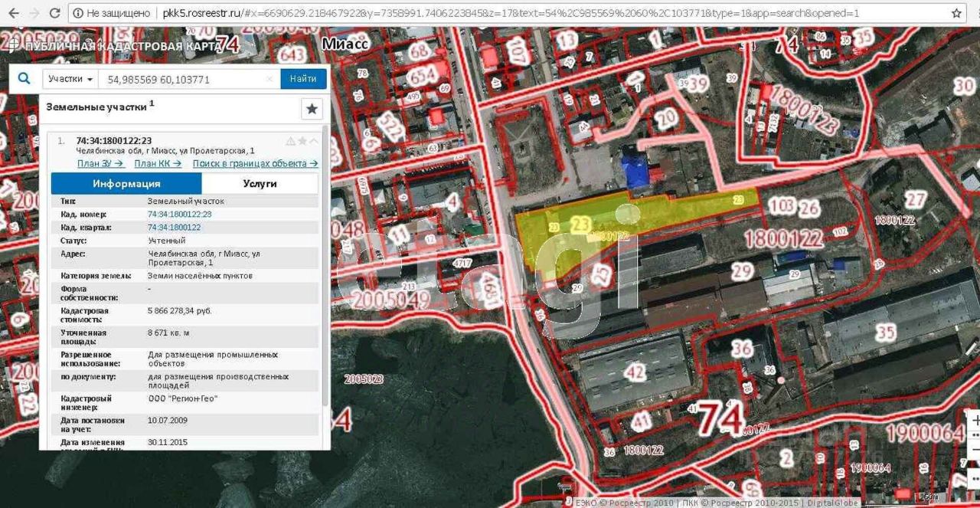Click the warning triangle icon on the result
Viewport: 980px width, 508px height.
[x=290, y=141]
